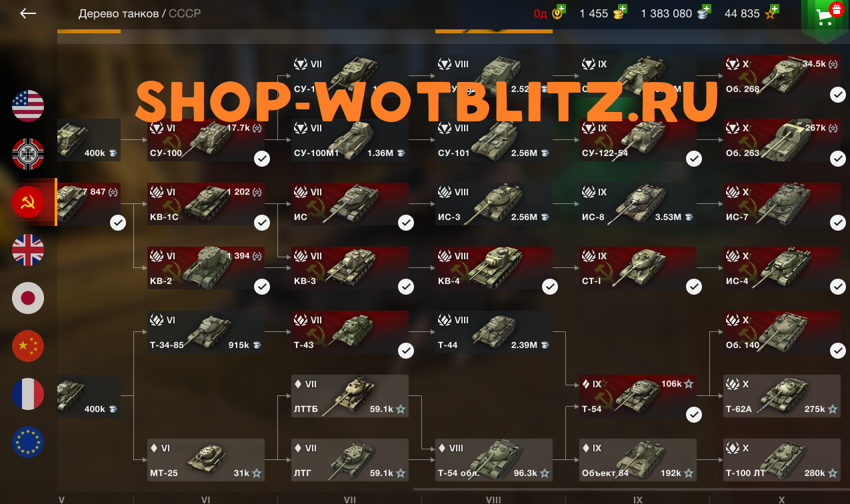Image resolution: width=850 pixels, height=504 pixels.
Task: Select the USA nation flag
Action: pos(28,106)
